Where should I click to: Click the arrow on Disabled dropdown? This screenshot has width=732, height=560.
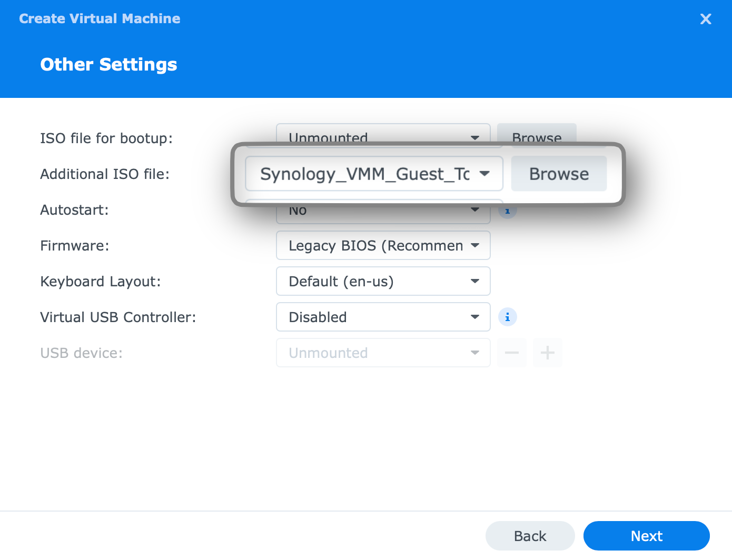coord(475,317)
